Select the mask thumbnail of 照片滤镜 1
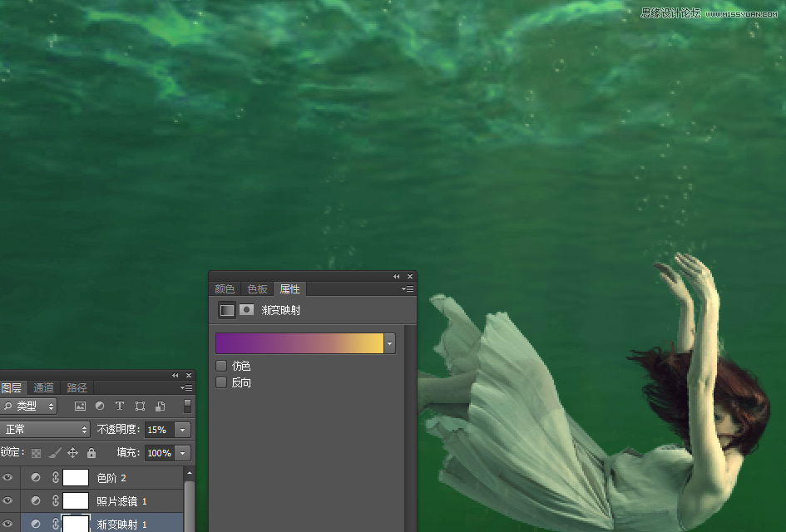The image size is (786, 532). pyautogui.click(x=76, y=500)
